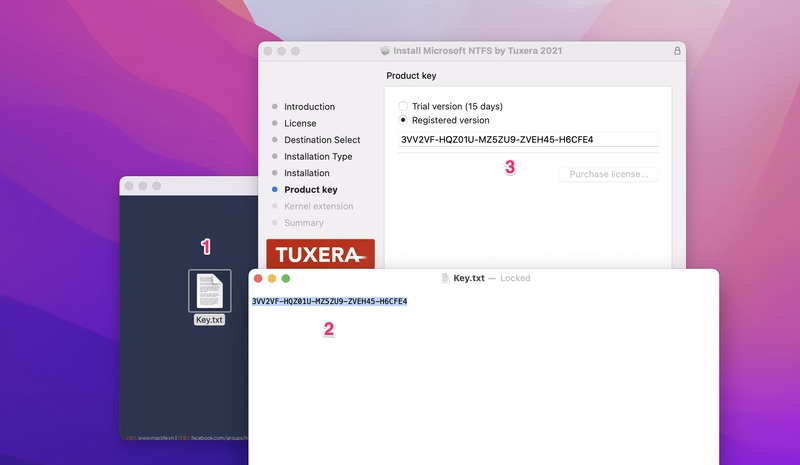Click the Install Microsoft NTFS by Tuxera 2021 title
The height and width of the screenshot is (465, 800).
click(478, 51)
